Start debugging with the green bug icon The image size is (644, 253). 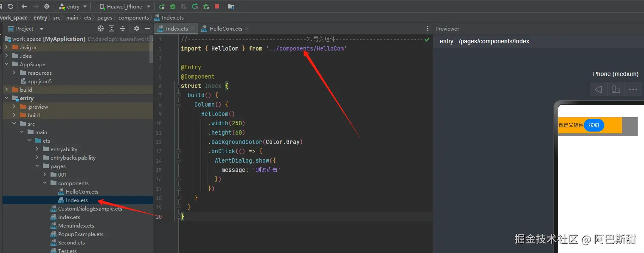173,6
